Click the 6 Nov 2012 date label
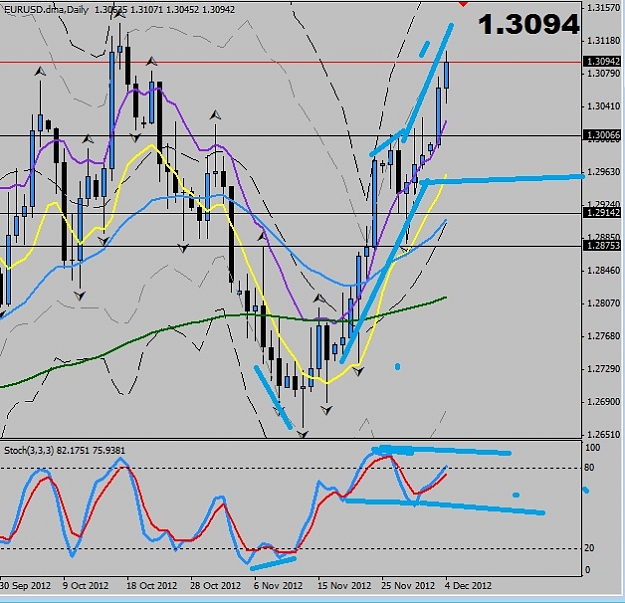This screenshot has height=603, width=625. 278,586
